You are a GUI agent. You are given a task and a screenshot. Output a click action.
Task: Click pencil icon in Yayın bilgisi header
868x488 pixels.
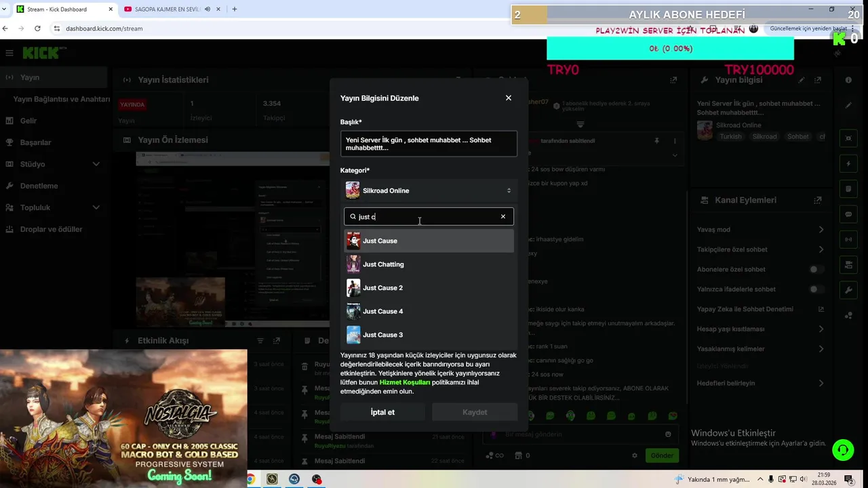(x=802, y=80)
